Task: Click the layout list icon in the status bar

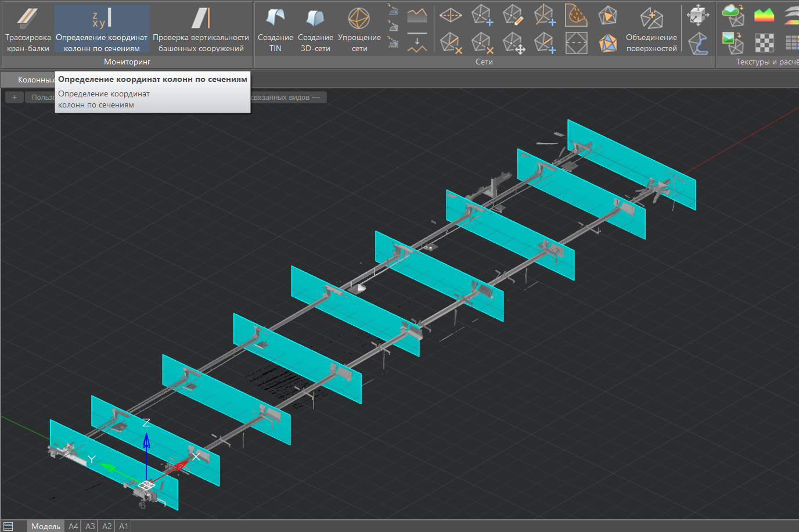Action: [x=8, y=526]
